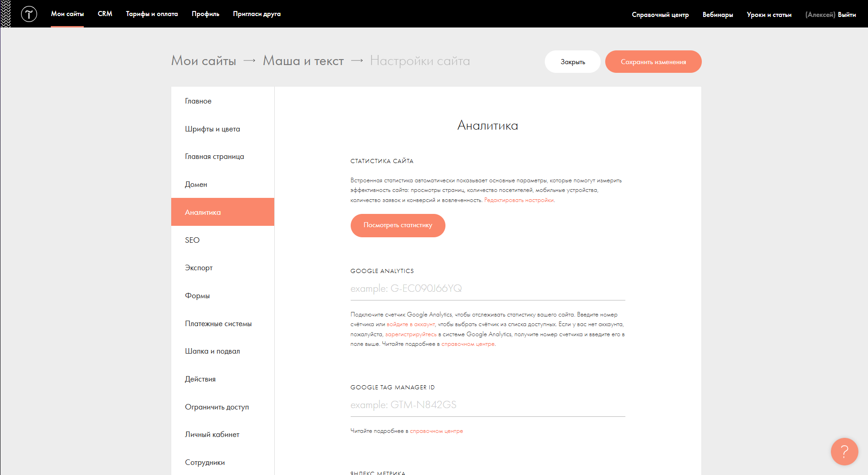Open Профиль in top navigation
The width and height of the screenshot is (868, 475).
tap(205, 14)
